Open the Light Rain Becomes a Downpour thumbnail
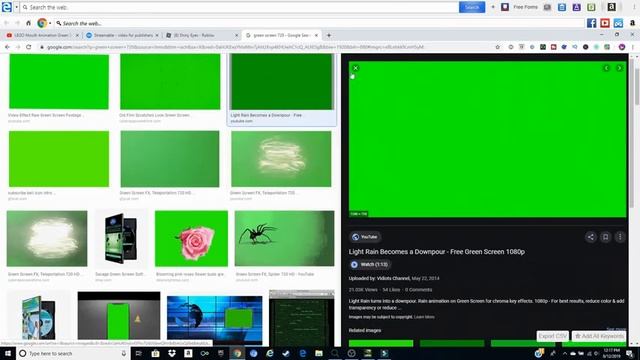 click(x=282, y=82)
